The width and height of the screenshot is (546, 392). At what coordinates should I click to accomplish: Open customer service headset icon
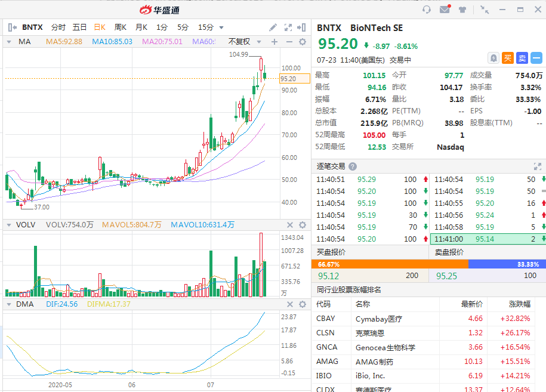[427, 10]
